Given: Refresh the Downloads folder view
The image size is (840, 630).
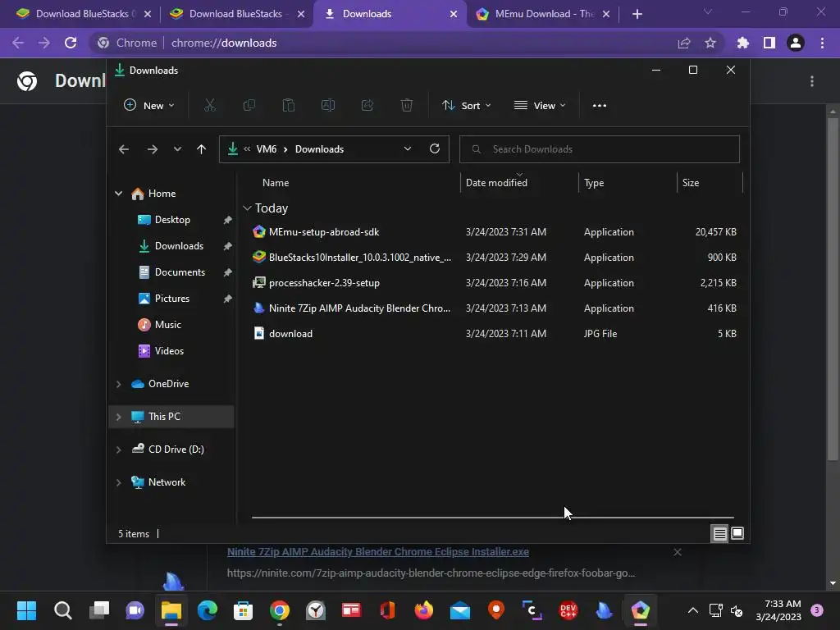Looking at the screenshot, I should point(435,149).
